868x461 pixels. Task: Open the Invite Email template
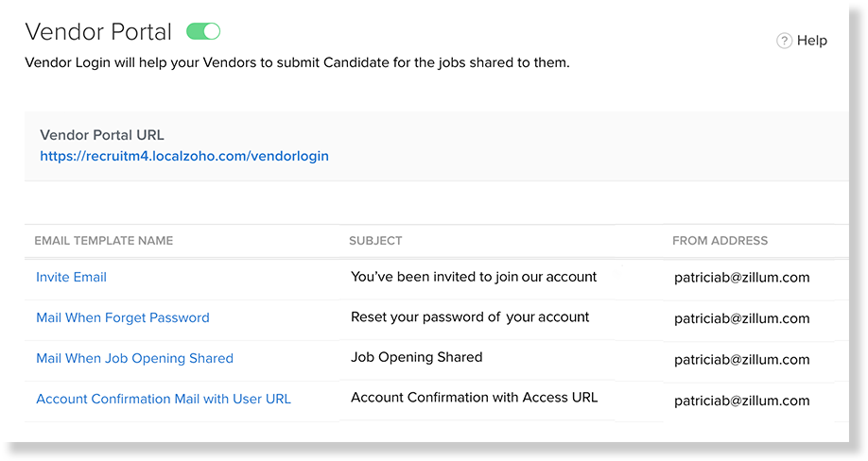point(72,277)
